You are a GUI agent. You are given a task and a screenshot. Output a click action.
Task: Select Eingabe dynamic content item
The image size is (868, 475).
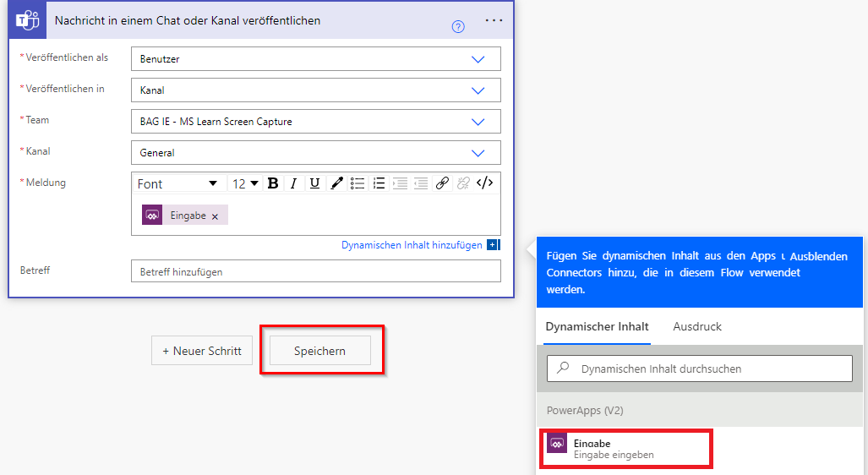pyautogui.click(x=626, y=449)
